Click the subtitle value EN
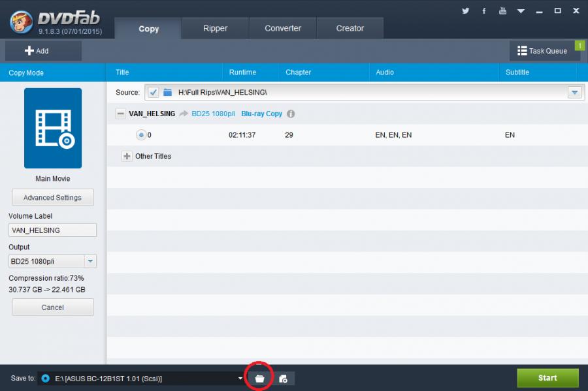Viewport: 588px width, 391px height. point(510,135)
